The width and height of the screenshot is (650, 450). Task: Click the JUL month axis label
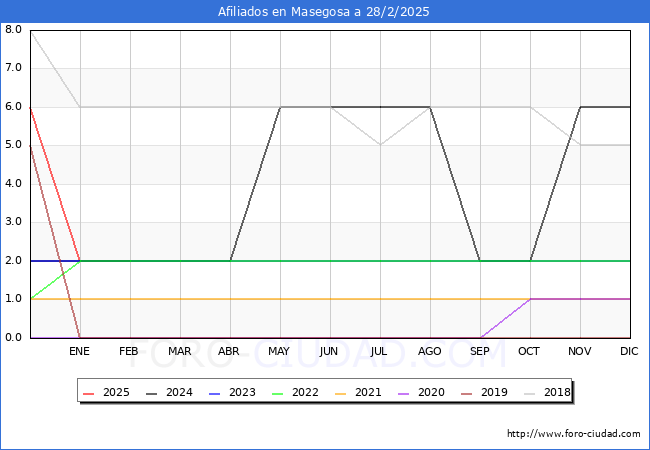379,351
